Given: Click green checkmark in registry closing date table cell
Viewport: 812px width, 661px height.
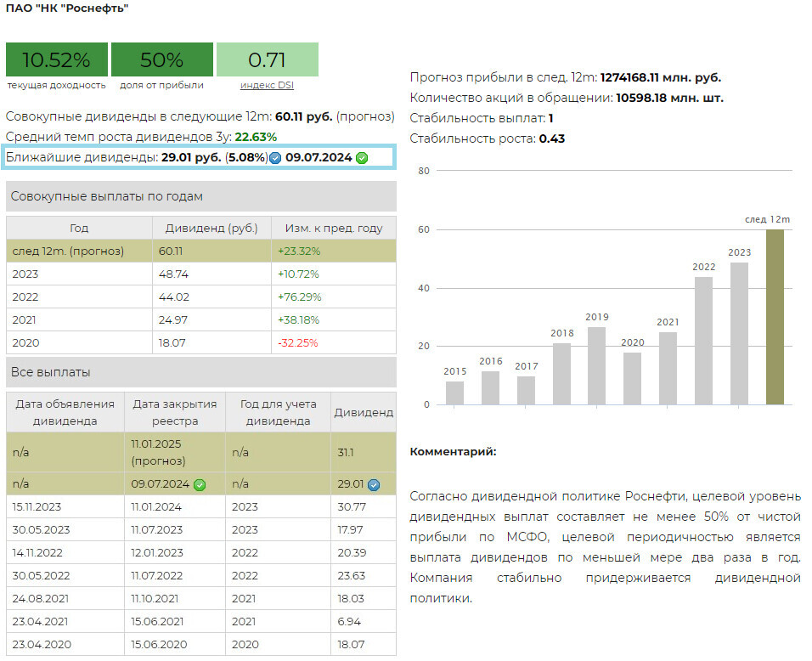Looking at the screenshot, I should click(200, 485).
